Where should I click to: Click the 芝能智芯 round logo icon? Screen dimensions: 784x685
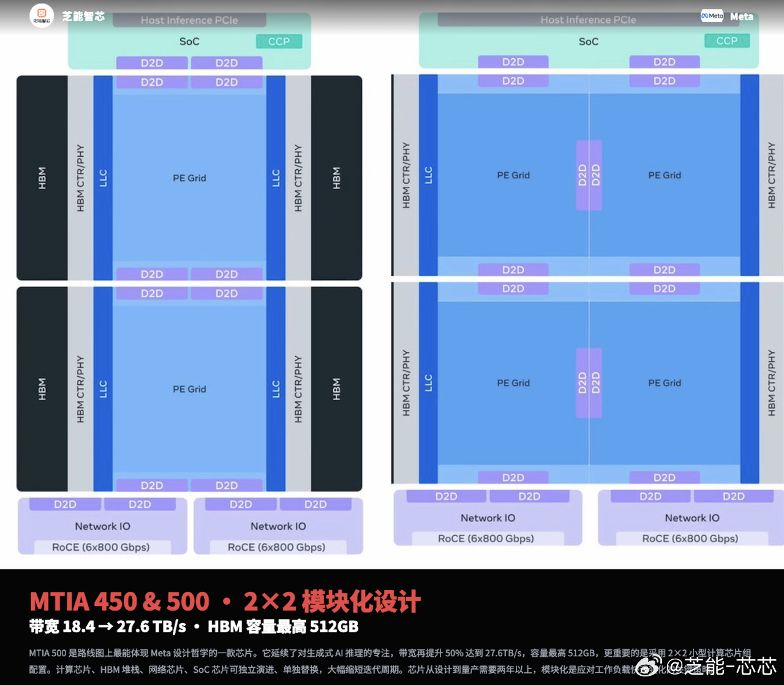42,15
